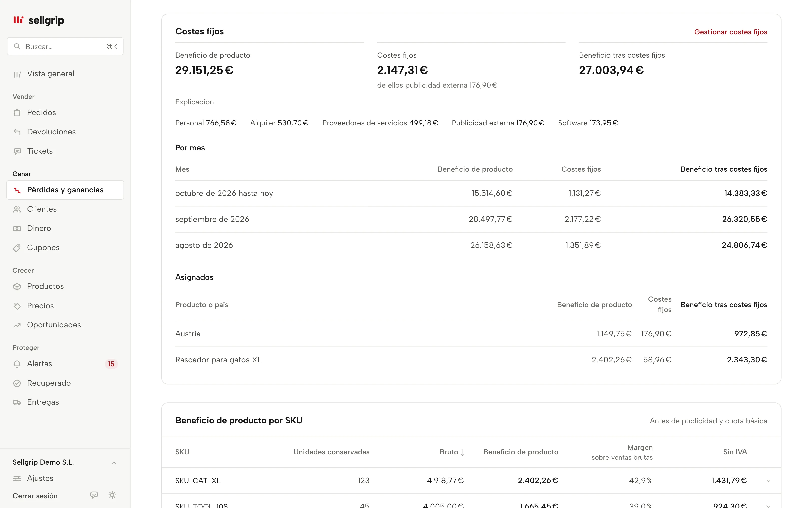Viewport: 812px width, 508px height.
Task: Click the Vista general bar-chart icon
Action: pos(17,74)
